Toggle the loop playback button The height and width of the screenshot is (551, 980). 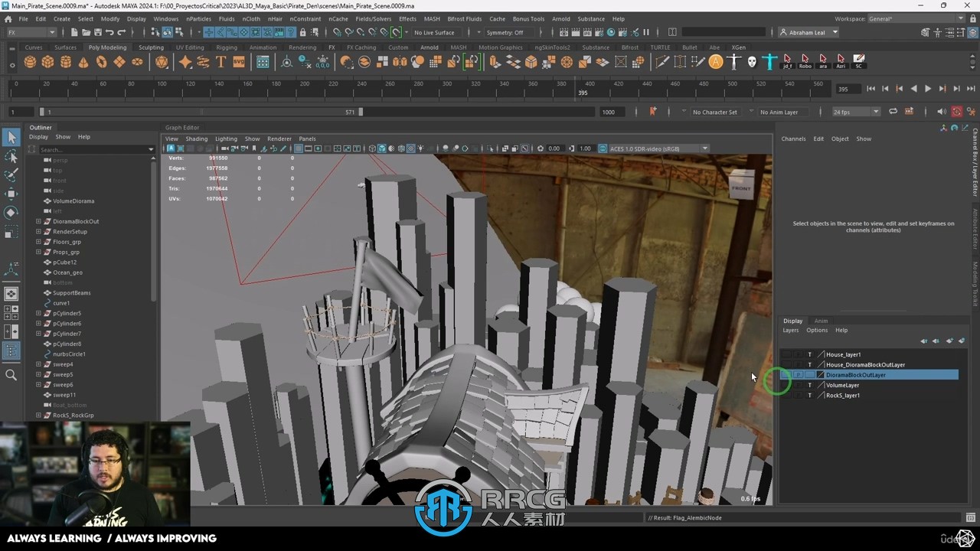pos(893,112)
